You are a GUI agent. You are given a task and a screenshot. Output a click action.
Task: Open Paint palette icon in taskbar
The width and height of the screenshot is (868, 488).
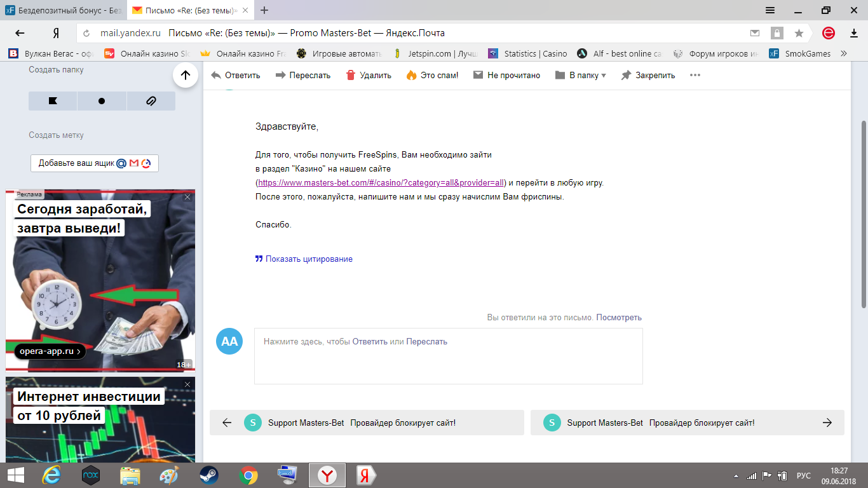coord(170,475)
